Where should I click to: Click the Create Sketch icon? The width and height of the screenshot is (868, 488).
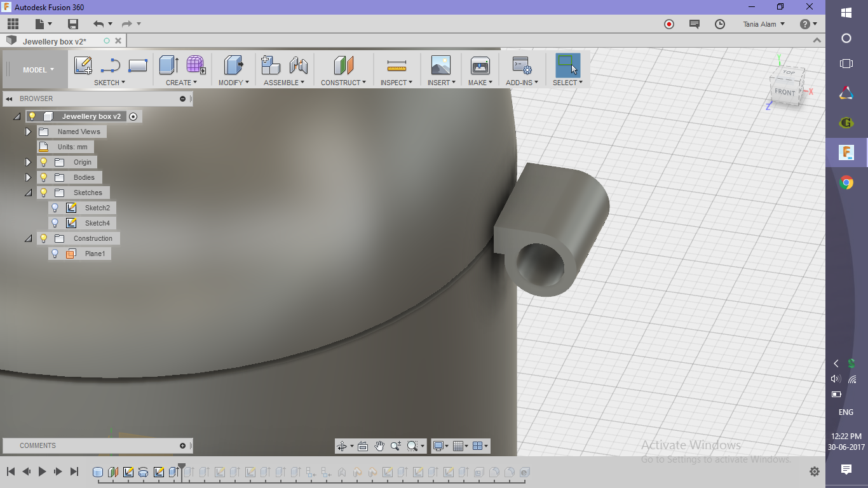(x=83, y=65)
